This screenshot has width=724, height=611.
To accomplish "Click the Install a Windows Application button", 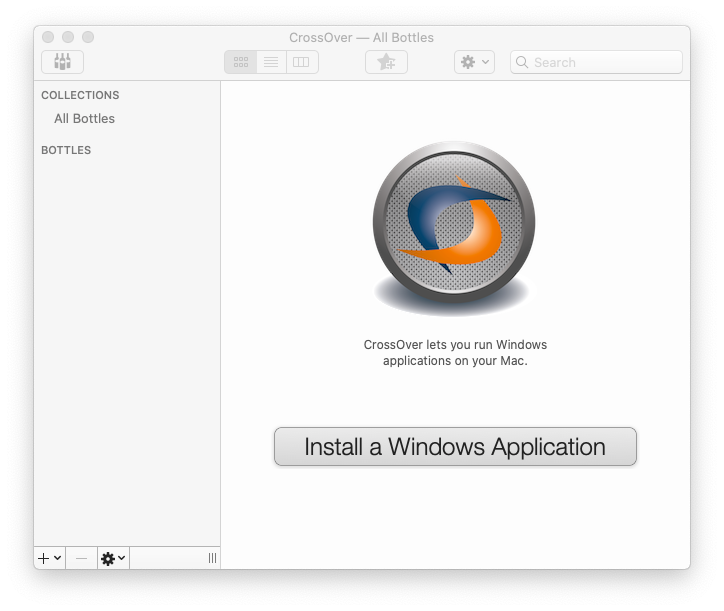I will point(455,447).
